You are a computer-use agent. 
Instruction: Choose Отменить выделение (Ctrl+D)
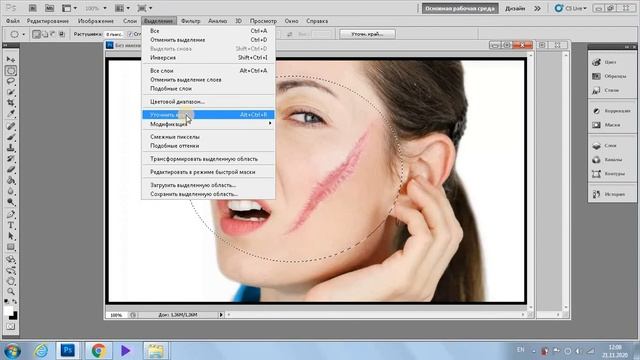coord(208,40)
